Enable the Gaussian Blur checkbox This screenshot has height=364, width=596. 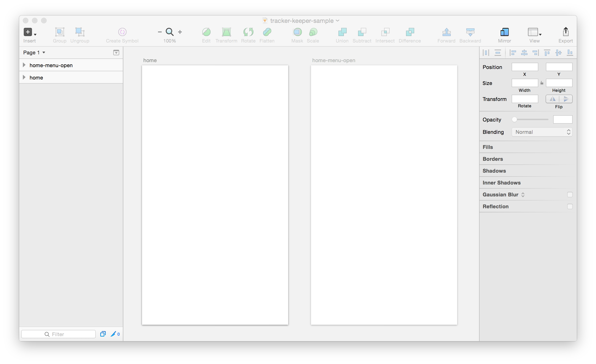coord(570,195)
